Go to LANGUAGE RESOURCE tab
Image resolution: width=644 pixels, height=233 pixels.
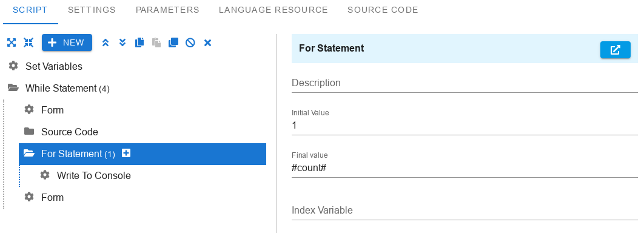tap(273, 10)
